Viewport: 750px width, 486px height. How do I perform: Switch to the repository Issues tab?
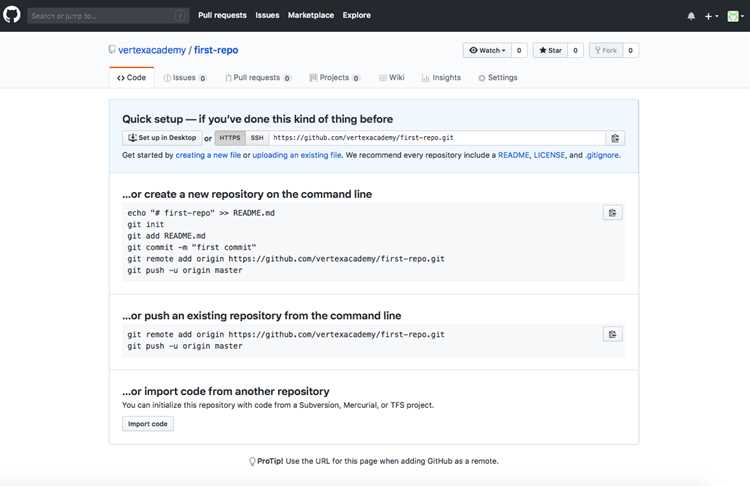click(185, 77)
